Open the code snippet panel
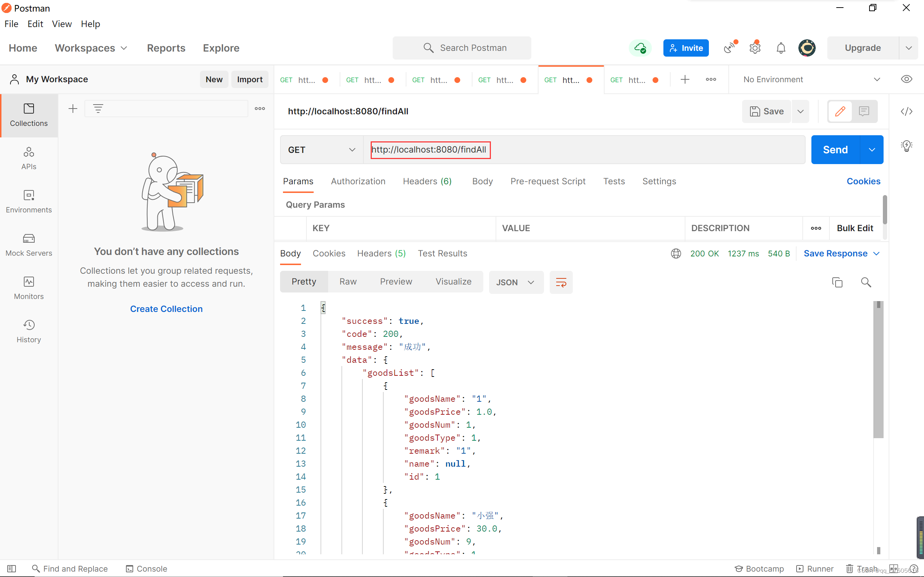Viewport: 924px width, 577px height. tap(907, 111)
